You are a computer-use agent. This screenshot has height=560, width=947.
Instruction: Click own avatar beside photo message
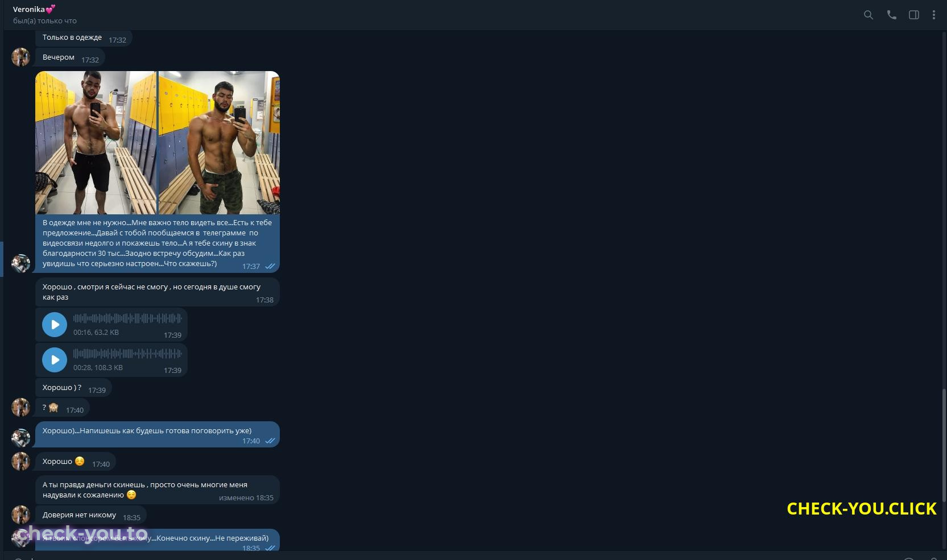pos(20,263)
